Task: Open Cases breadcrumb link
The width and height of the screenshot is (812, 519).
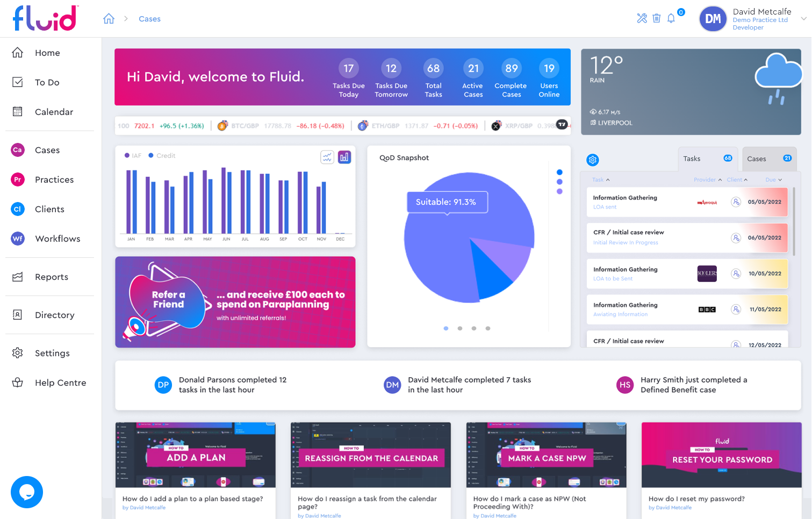Action: click(x=149, y=19)
